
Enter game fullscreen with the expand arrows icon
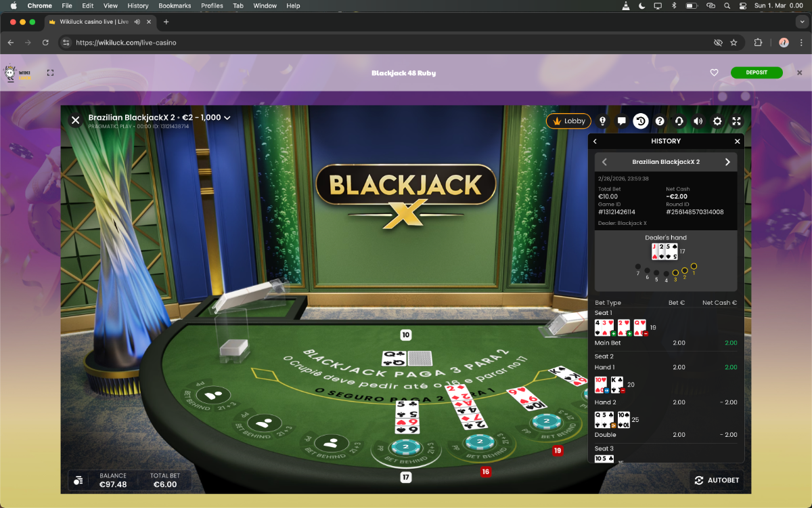736,121
